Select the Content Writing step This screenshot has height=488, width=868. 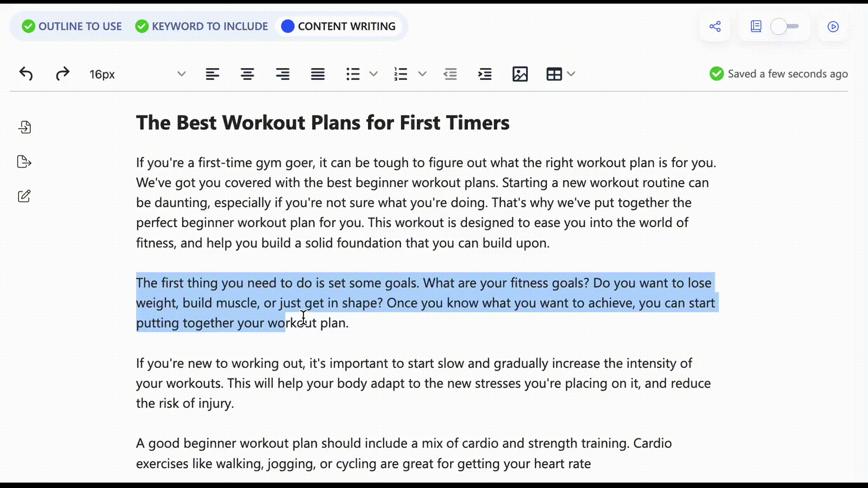339,26
